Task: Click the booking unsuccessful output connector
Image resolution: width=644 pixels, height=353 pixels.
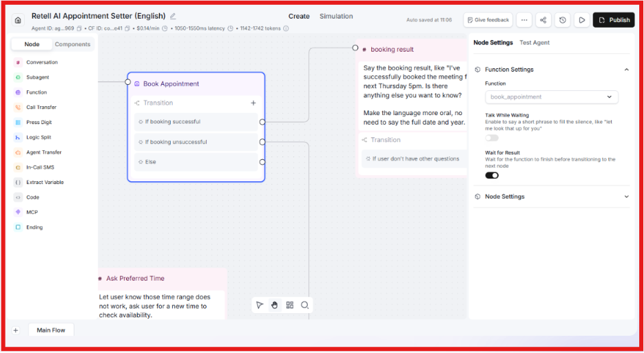Action: [x=262, y=142]
